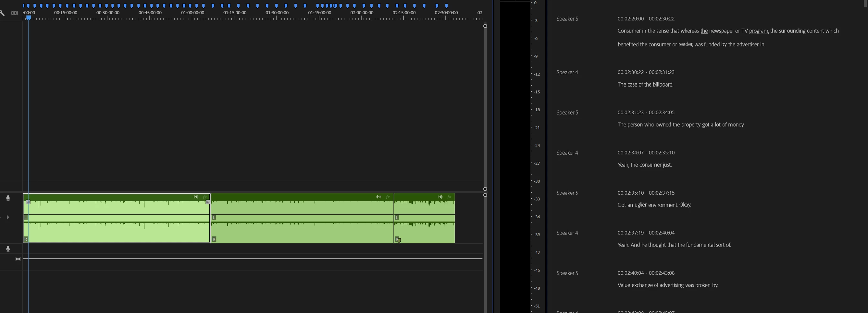Click timecode 00:02:34:07 - 00:02:35:10

(x=646, y=153)
